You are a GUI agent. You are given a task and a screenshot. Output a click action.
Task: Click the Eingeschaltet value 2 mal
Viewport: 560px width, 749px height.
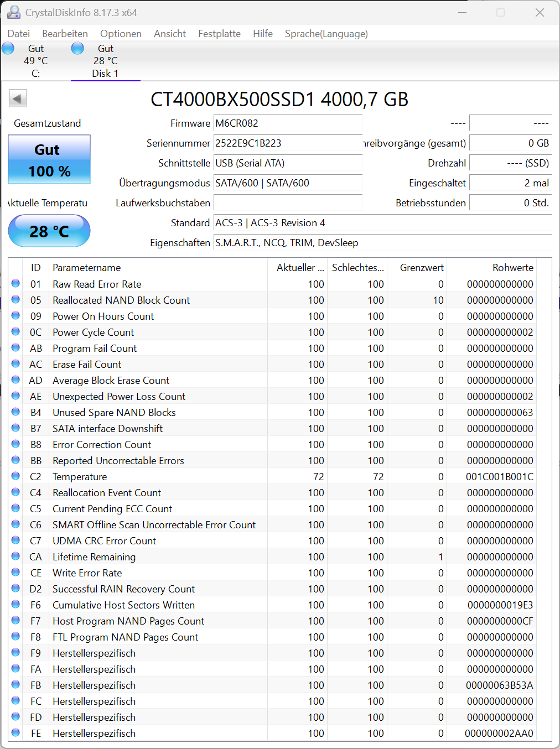(x=510, y=183)
